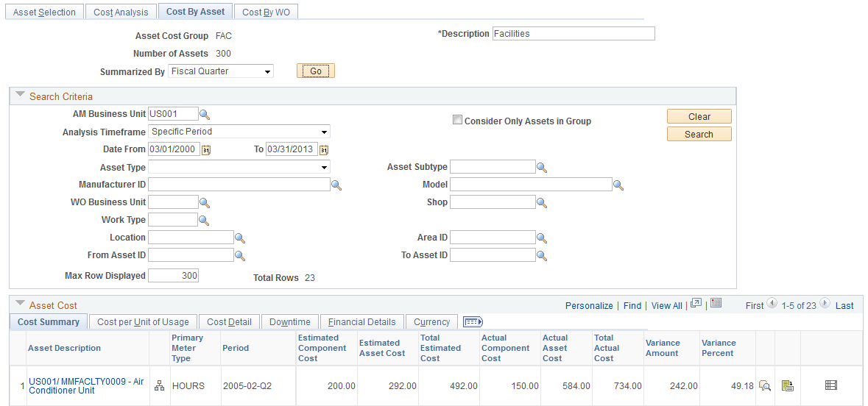Look up Asset Subtype values
Viewport: 868px width, 406px height.
542,168
